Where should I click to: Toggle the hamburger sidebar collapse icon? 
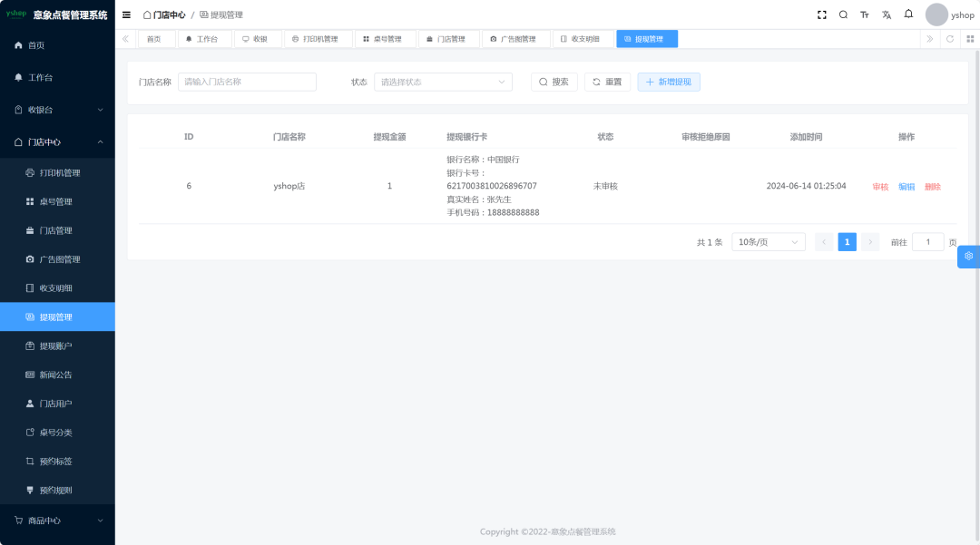[x=126, y=15]
